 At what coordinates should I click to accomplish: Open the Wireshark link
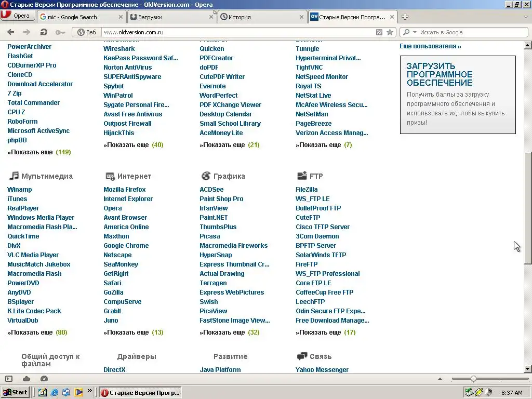pos(119,48)
